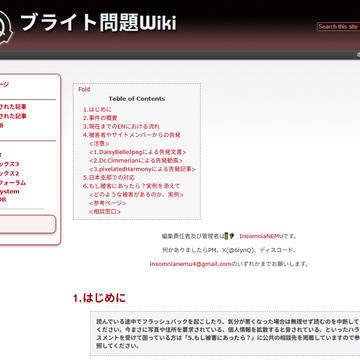The height and width of the screenshot is (360, 360).
Task: Open the InsomniaNEMU user profile link
Action: click(x=261, y=236)
